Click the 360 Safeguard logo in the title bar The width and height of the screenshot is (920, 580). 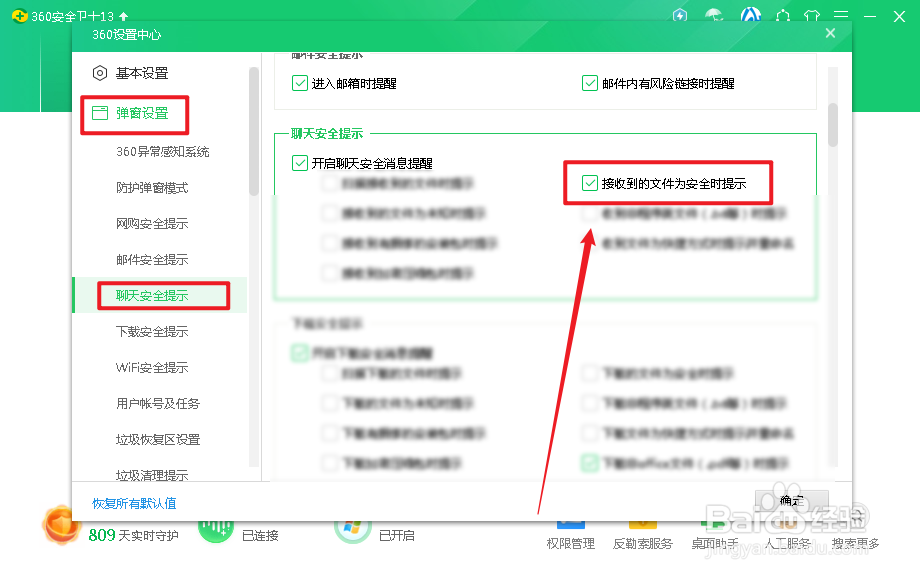pyautogui.click(x=19, y=16)
